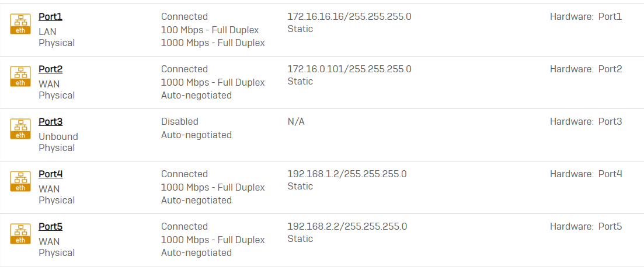This screenshot has height=267, width=644.
Task: Click the Port1 ethernet interface icon
Action: pos(20,24)
